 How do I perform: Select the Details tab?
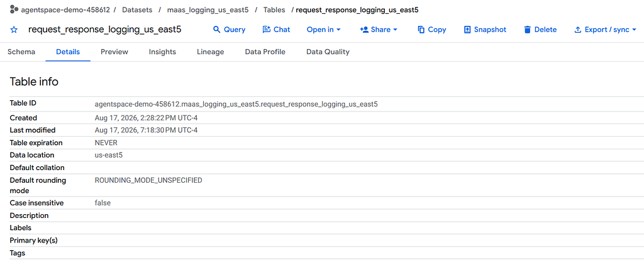coord(68,52)
